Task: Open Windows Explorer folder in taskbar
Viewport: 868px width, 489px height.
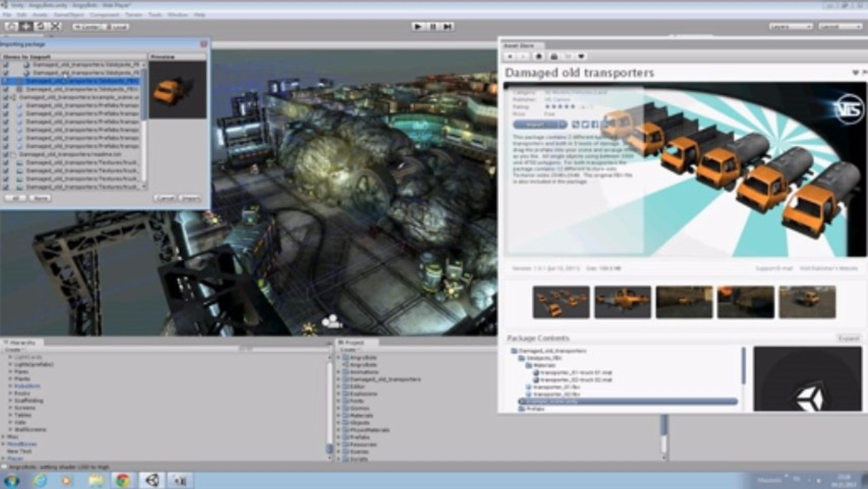Action: (x=96, y=480)
